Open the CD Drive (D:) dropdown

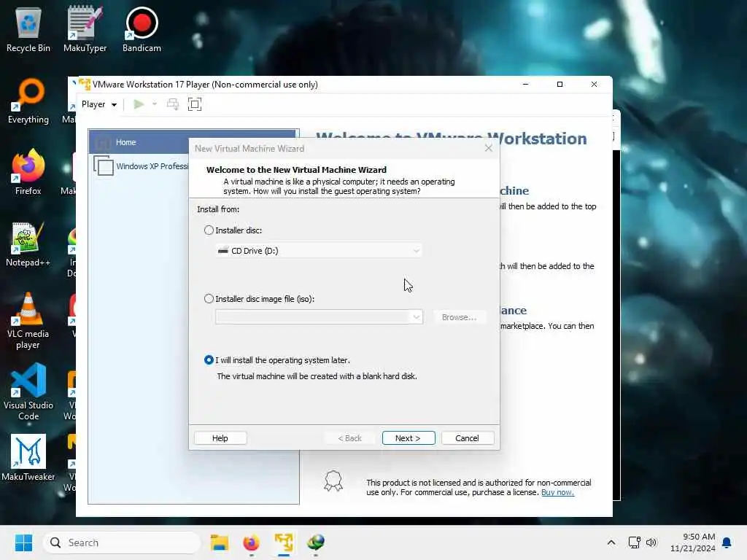pyautogui.click(x=319, y=251)
